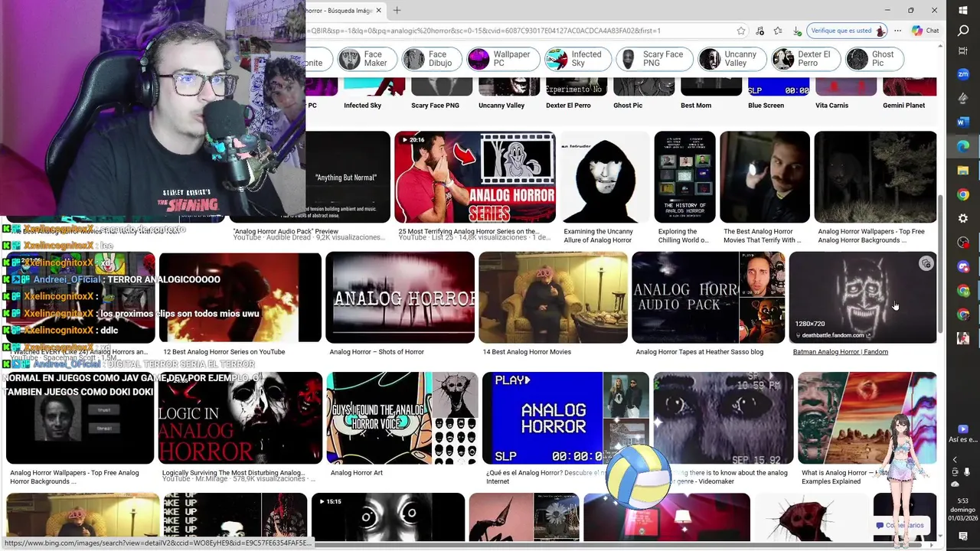Image resolution: width=980 pixels, height=551 pixels.
Task: Click the Verifique que es usted profile button
Action: click(848, 31)
